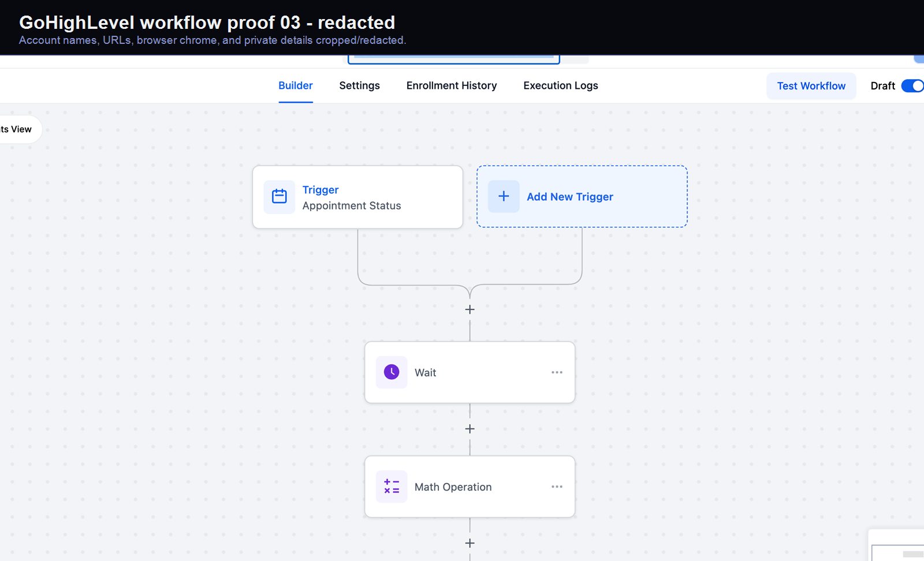Click the blue Trigger label text
The image size is (924, 561).
click(x=321, y=190)
